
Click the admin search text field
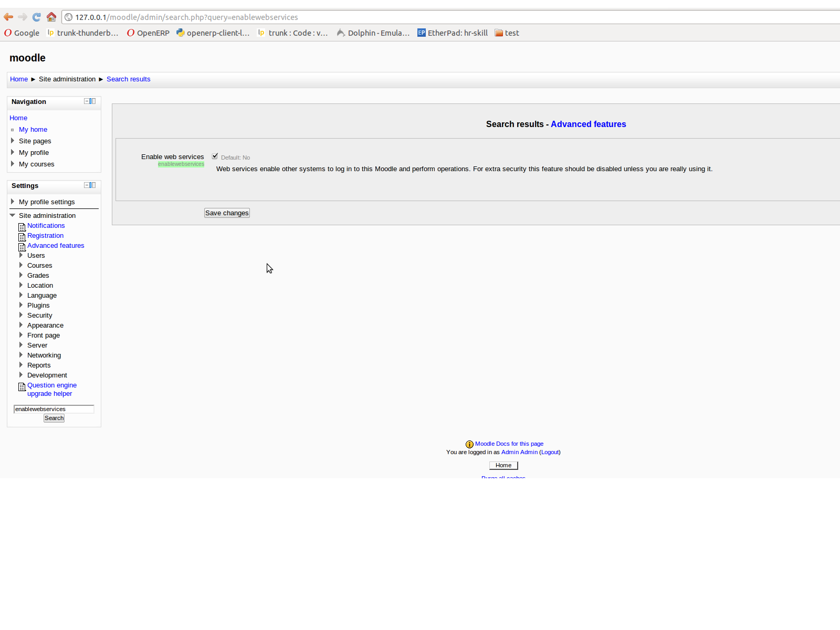(x=54, y=409)
